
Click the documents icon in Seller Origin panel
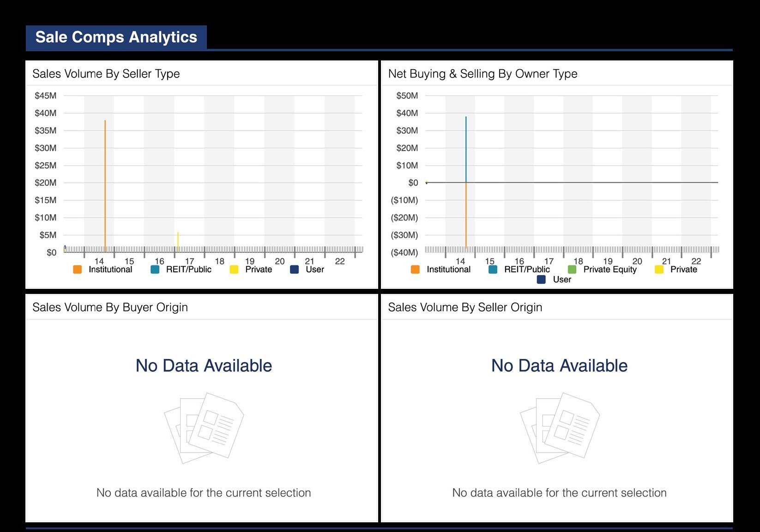pos(560,428)
